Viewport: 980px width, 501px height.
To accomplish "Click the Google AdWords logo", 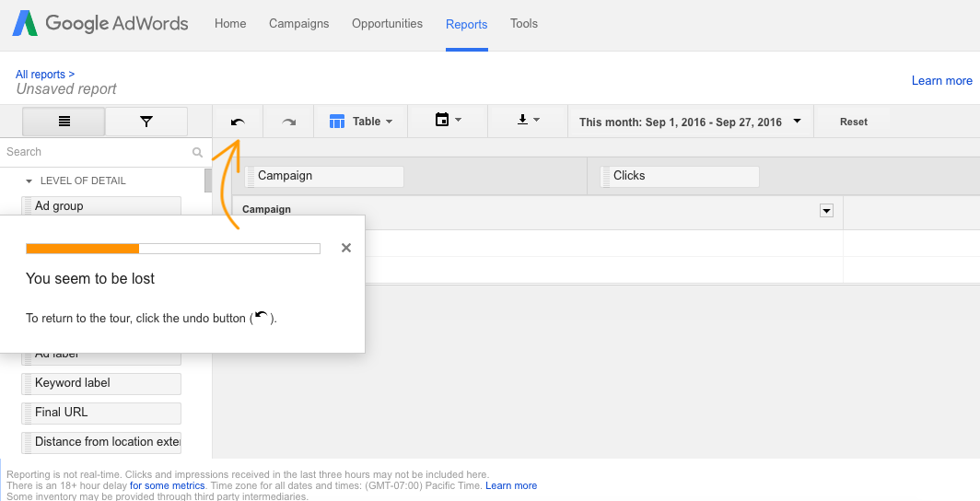I will click(x=100, y=24).
